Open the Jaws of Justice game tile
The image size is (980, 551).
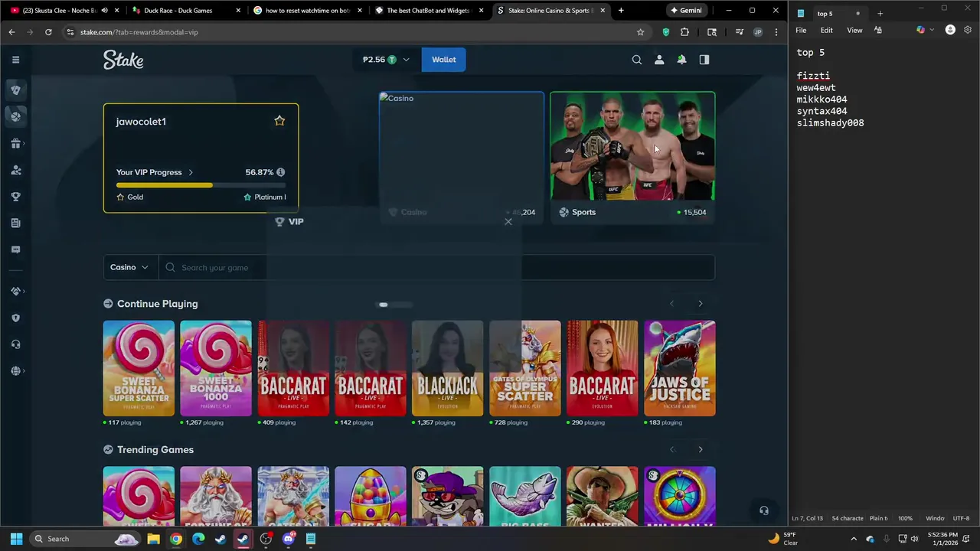click(x=680, y=368)
